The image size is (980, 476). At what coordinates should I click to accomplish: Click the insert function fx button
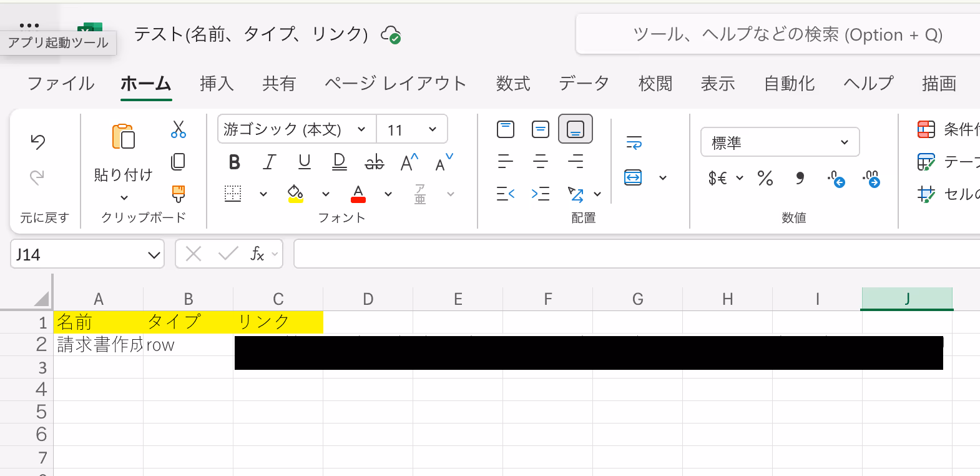[257, 254]
